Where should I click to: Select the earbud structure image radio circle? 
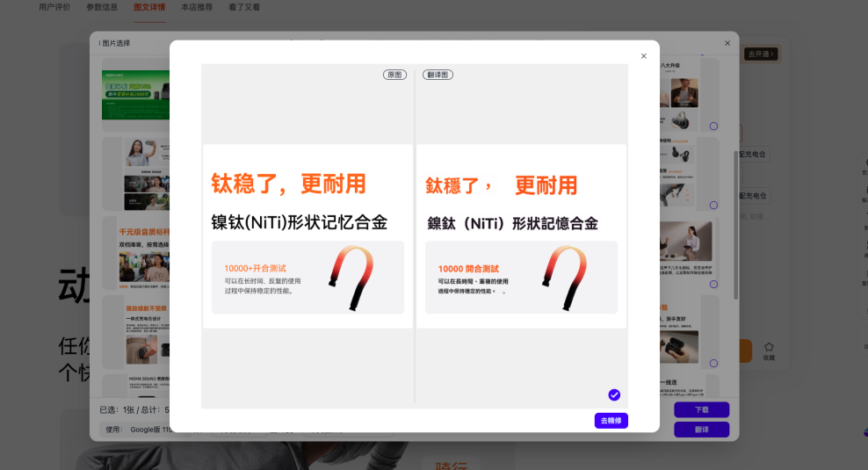click(713, 206)
